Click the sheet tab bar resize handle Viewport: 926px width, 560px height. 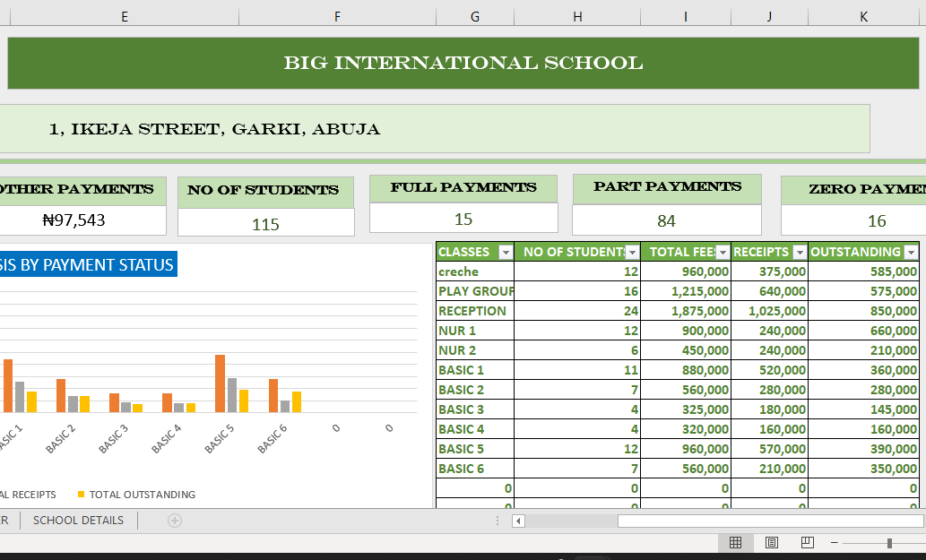point(498,521)
